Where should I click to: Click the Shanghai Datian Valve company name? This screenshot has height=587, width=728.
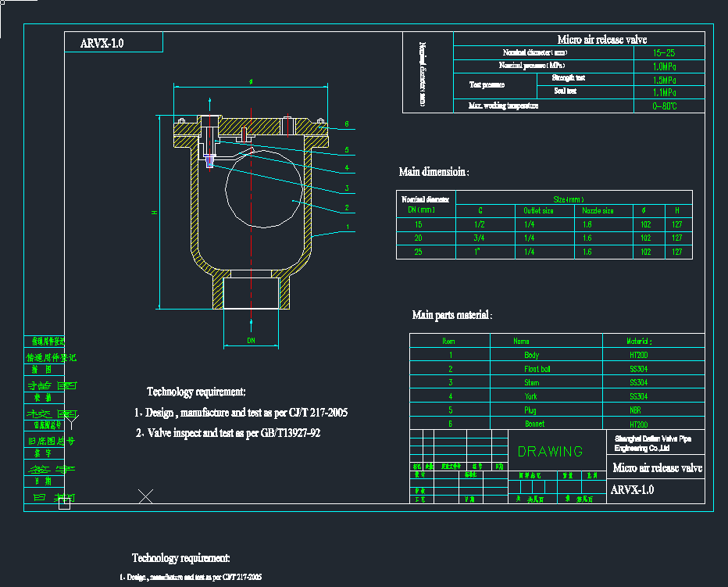click(653, 443)
